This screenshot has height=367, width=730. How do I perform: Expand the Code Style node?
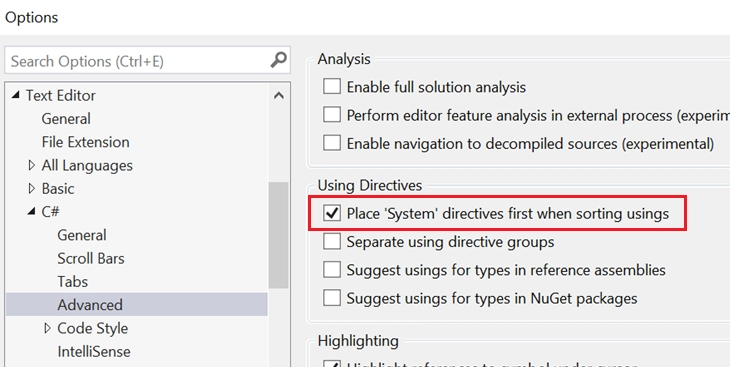[47, 328]
